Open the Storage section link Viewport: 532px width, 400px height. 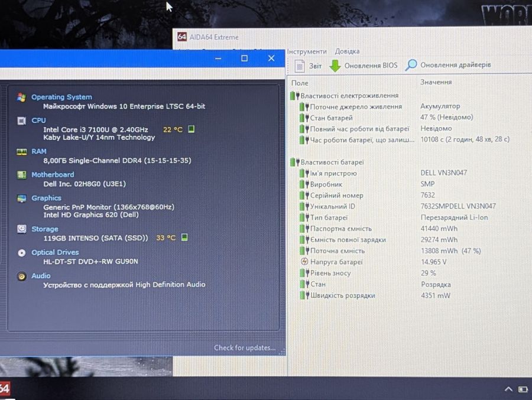44,229
